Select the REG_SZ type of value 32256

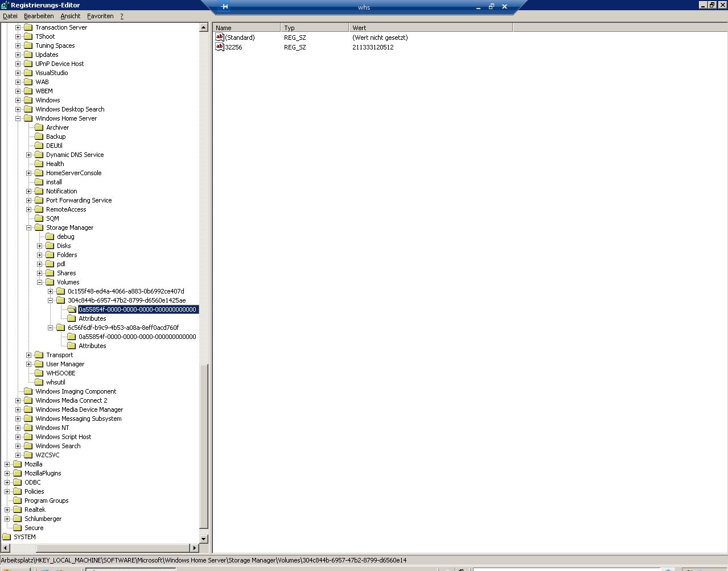pos(295,47)
